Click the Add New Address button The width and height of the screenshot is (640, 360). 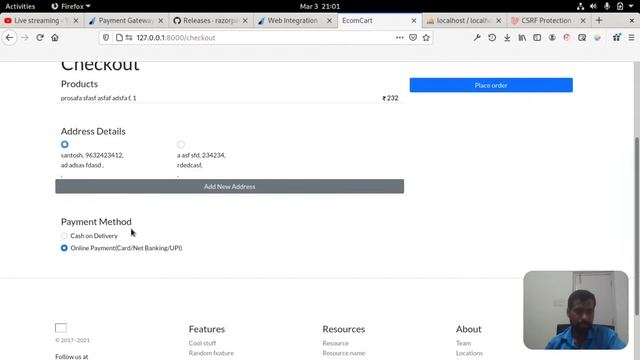[x=229, y=187]
